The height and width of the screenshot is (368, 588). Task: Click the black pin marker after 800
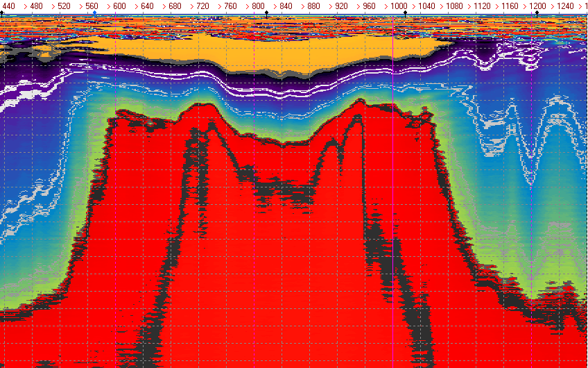pos(267,12)
